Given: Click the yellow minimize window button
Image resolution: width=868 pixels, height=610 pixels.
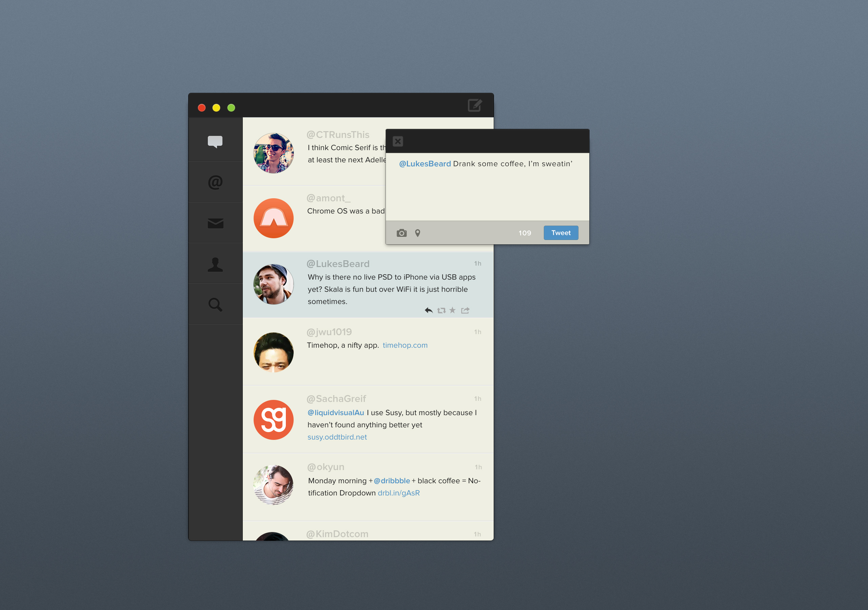Looking at the screenshot, I should [x=216, y=108].
